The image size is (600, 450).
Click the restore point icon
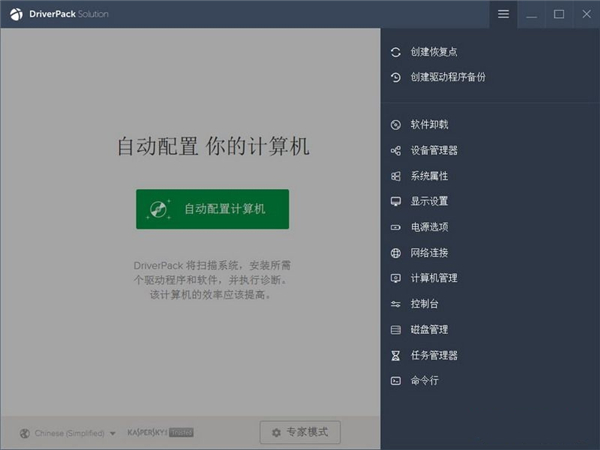tap(396, 52)
